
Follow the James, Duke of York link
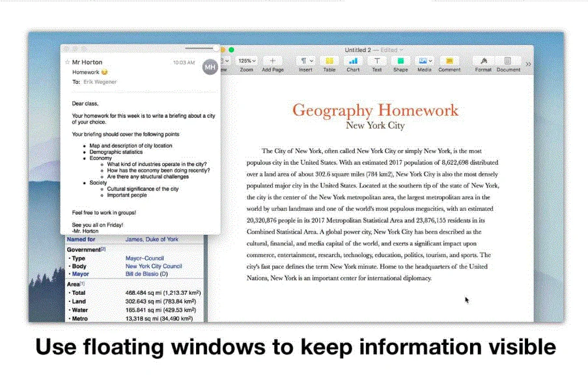pos(152,239)
